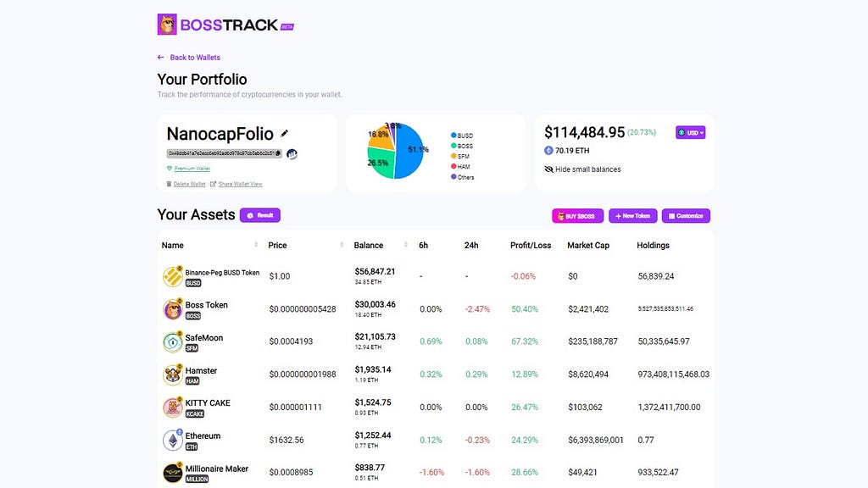Image resolution: width=868 pixels, height=488 pixels.
Task: Click Boss Token balance $30,003.46
Action: click(x=375, y=304)
